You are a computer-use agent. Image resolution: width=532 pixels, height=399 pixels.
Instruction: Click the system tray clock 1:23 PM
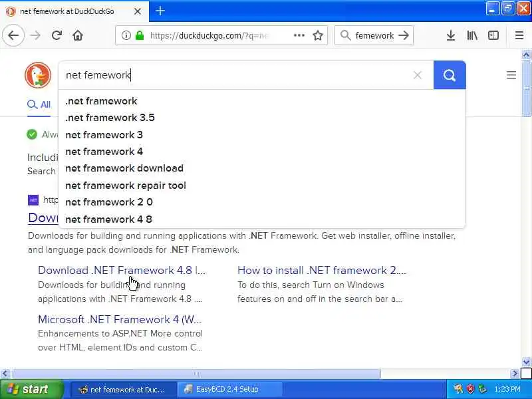click(x=507, y=389)
